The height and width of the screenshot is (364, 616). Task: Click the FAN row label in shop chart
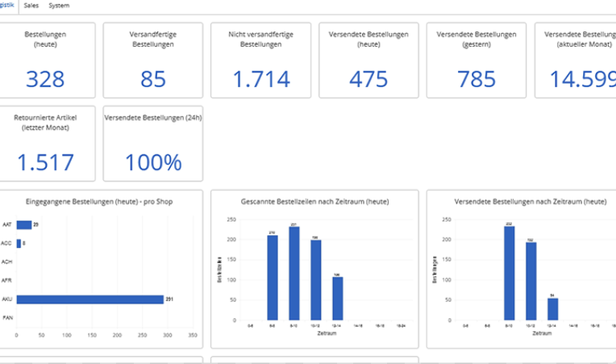coord(7,318)
